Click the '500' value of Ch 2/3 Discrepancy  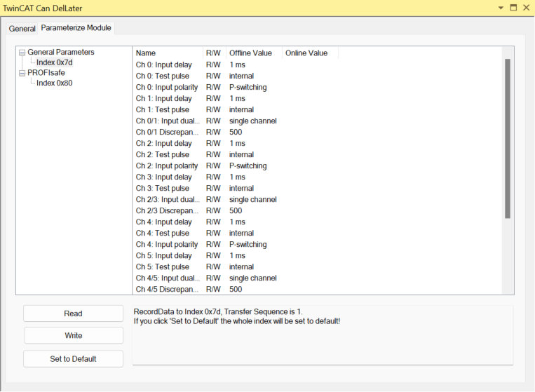(236, 211)
